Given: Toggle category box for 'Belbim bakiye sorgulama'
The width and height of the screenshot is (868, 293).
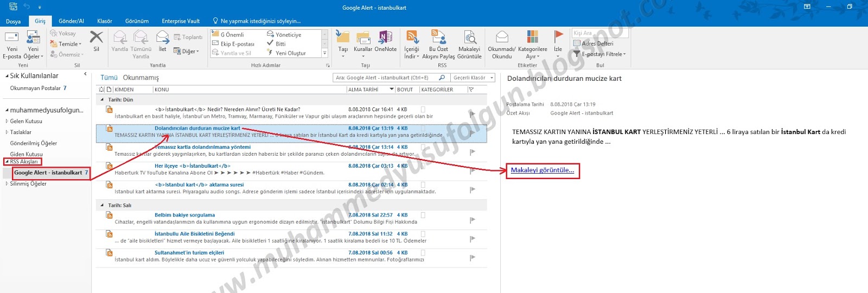Looking at the screenshot, I should pos(423,215).
